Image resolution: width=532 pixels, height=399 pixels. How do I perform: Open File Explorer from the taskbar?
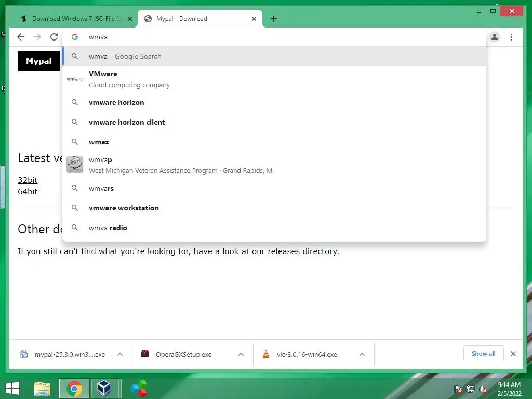(x=42, y=389)
